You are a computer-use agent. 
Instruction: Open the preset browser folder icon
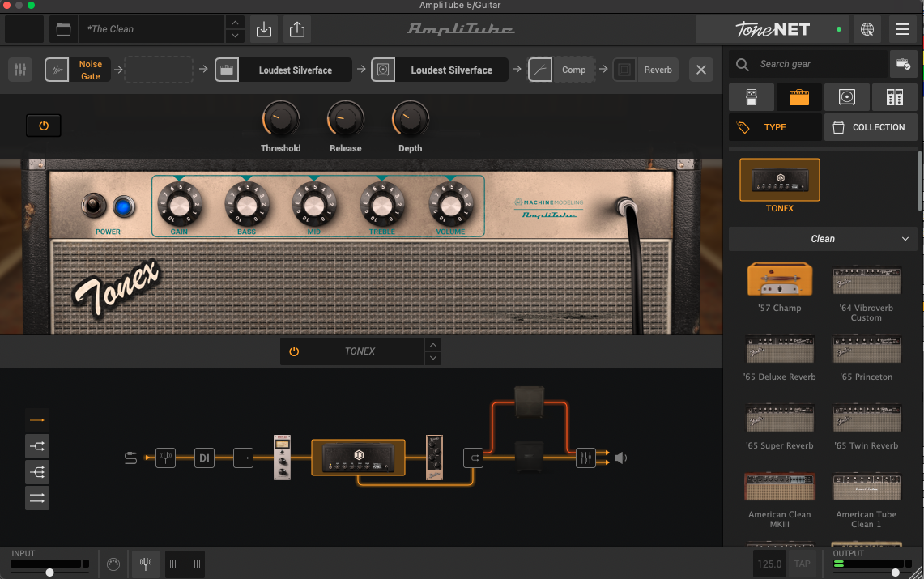click(x=63, y=29)
